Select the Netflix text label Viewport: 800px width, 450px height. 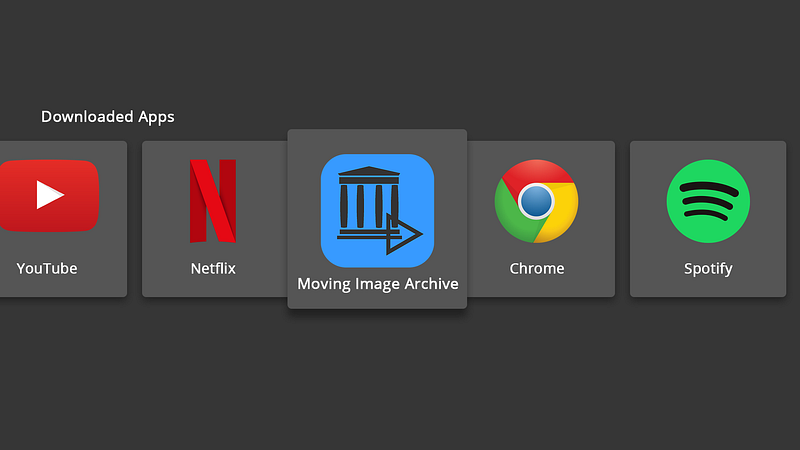(213, 268)
